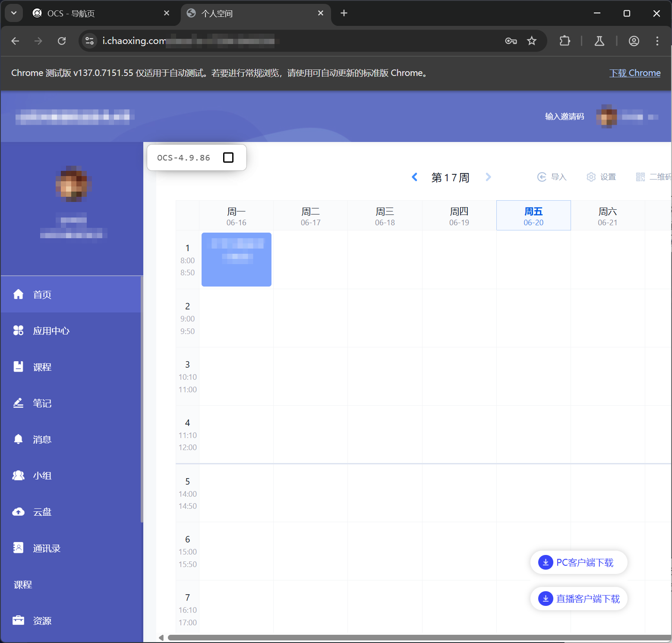Click the briefcase icon beside 资源
Viewport: 672px width, 643px height.
[18, 621]
